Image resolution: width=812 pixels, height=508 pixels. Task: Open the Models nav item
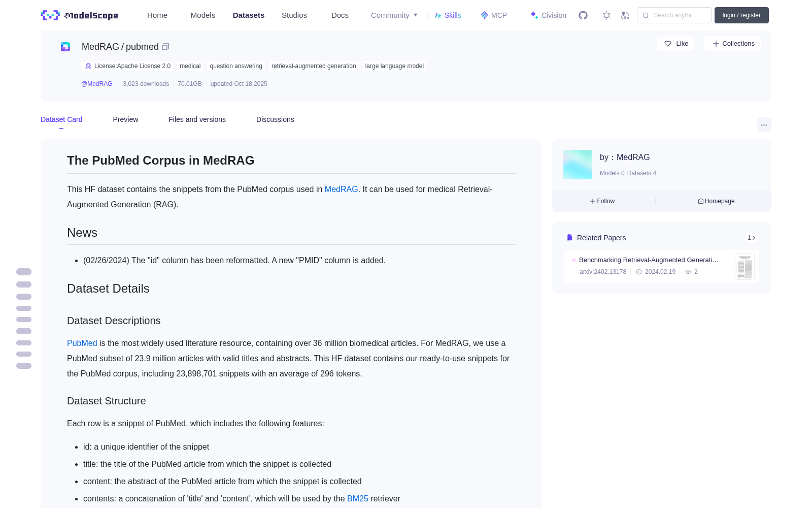click(x=203, y=15)
